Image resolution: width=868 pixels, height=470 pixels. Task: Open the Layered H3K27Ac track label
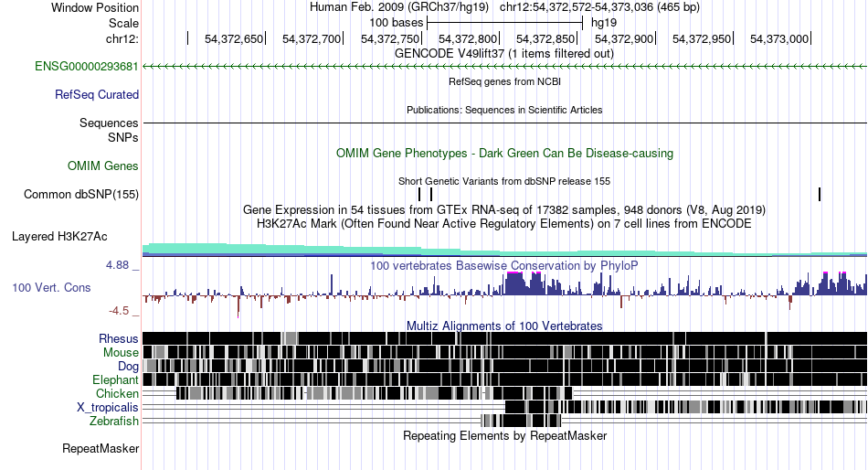click(59, 237)
